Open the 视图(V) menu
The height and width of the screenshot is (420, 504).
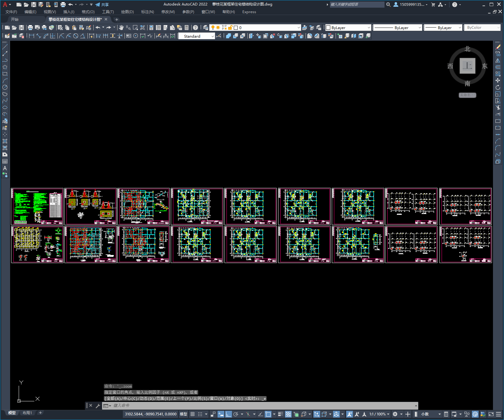point(50,12)
